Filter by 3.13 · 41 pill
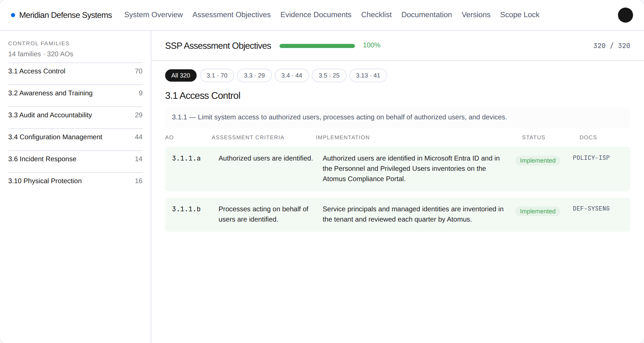644x343 pixels. coord(368,75)
